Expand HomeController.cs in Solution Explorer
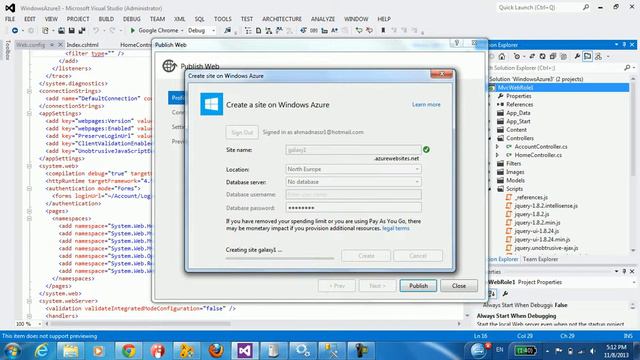This screenshot has height=360, width=640. [497, 155]
